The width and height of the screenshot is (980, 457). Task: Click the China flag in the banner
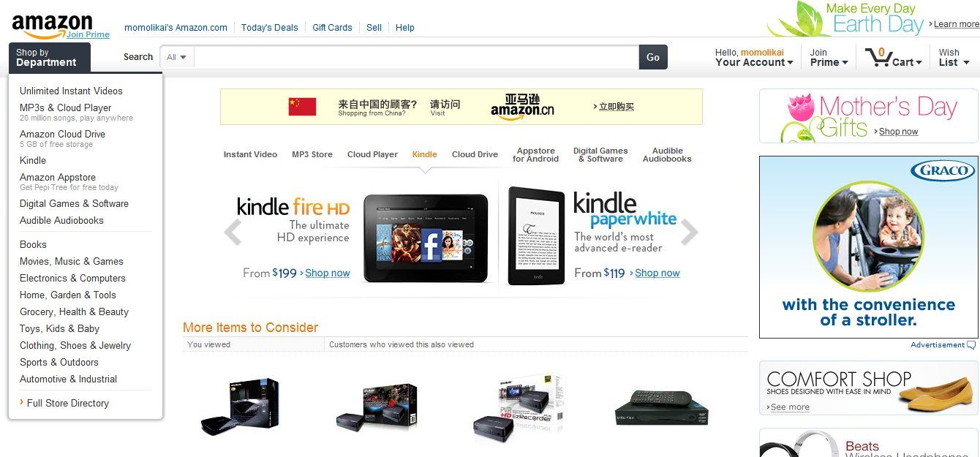(x=302, y=107)
